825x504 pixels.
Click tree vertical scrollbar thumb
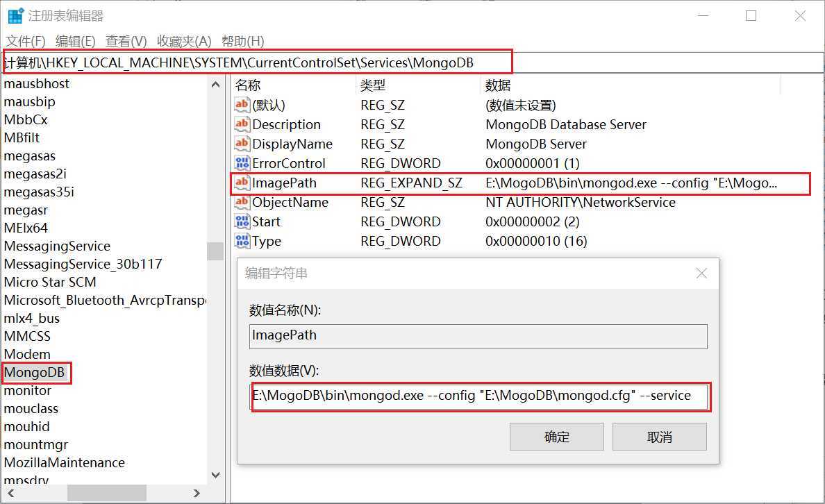point(215,251)
